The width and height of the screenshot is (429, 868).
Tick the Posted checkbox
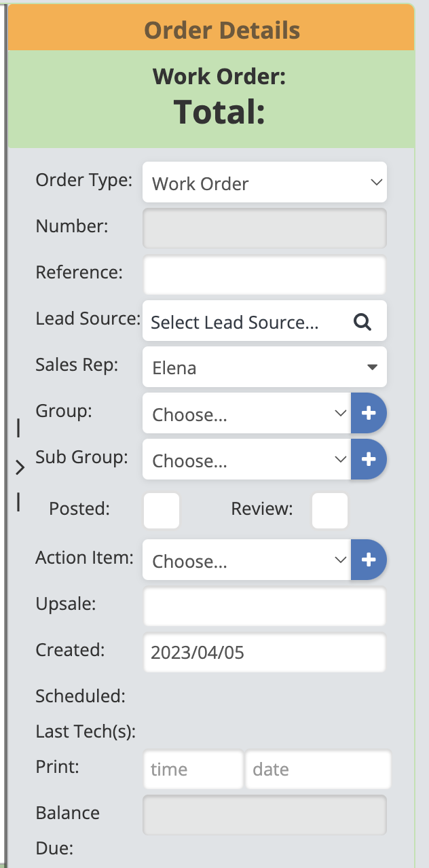coord(162,511)
